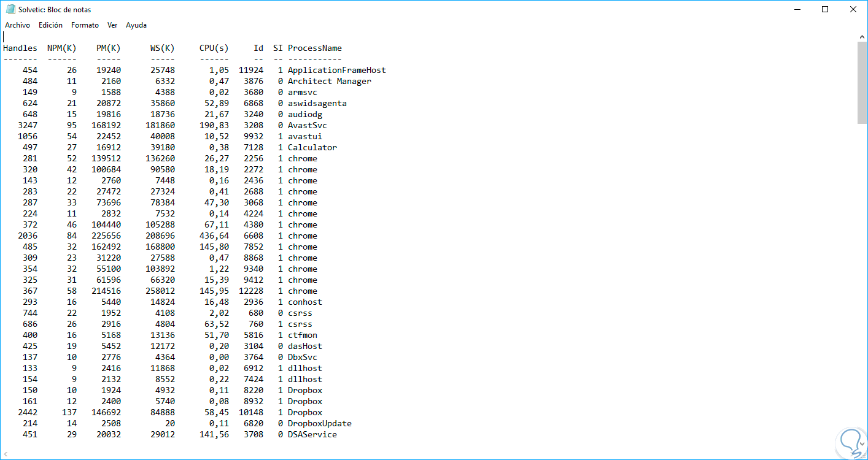The height and width of the screenshot is (460, 868).
Task: Click "chrome" in the row with Id 9412
Action: point(303,280)
